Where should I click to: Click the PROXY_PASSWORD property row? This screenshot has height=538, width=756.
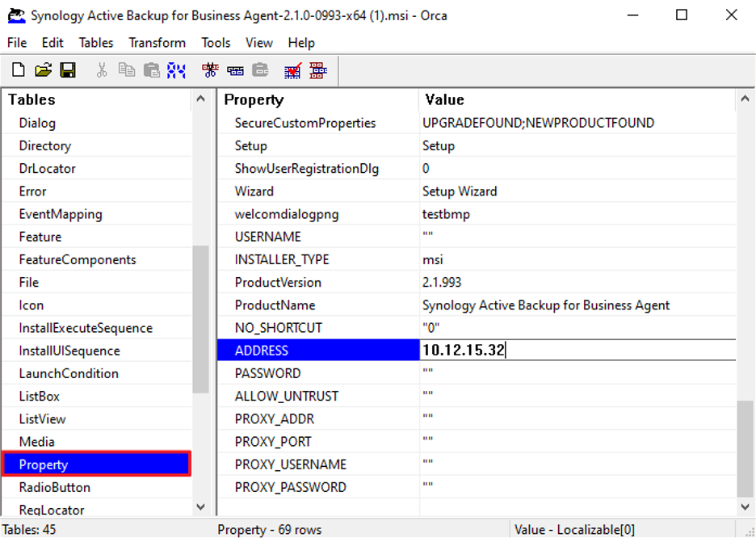point(477,487)
